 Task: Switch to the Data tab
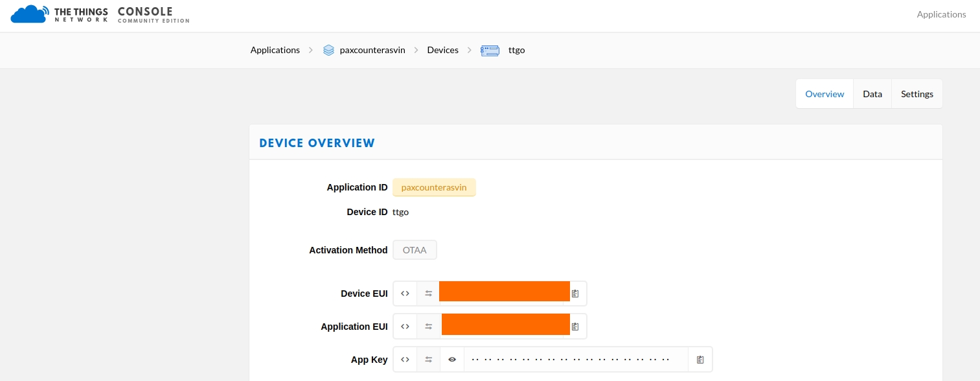[x=872, y=94]
